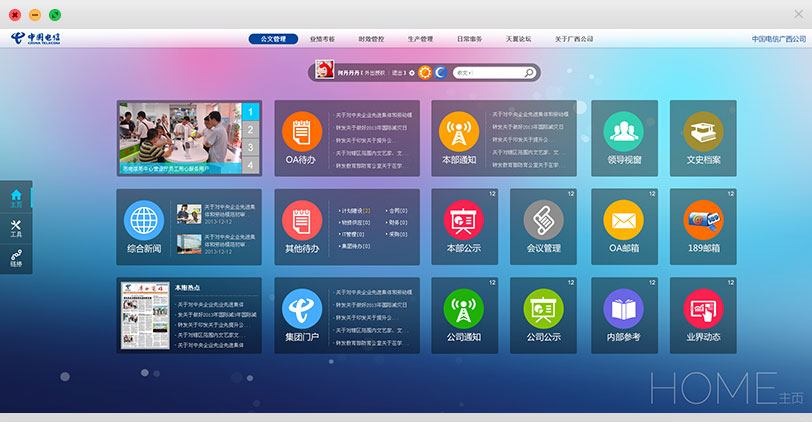Open the 中国电信广西公司 link

778,39
